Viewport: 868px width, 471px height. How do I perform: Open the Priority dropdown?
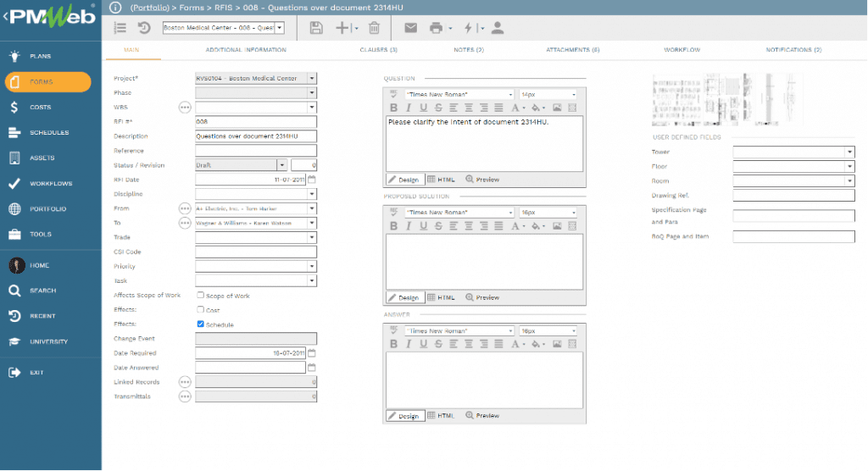(312, 266)
